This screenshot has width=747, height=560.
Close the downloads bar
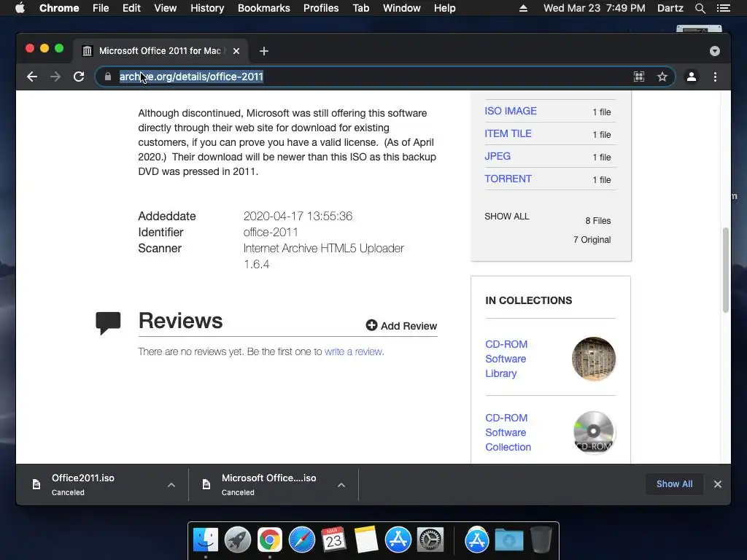pyautogui.click(x=718, y=484)
